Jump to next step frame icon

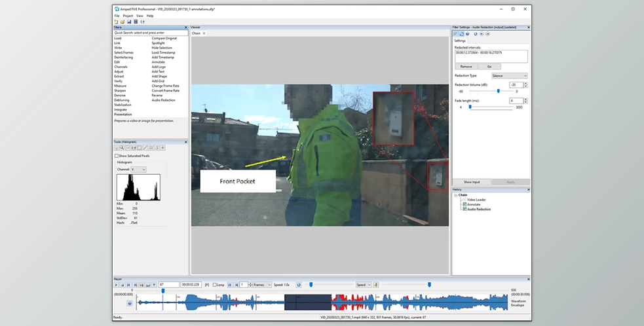(x=237, y=285)
